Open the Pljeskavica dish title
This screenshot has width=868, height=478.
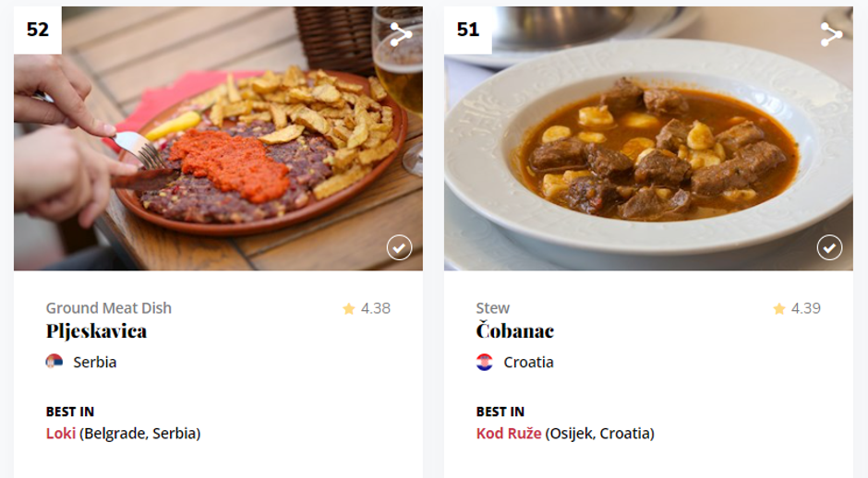tap(96, 331)
